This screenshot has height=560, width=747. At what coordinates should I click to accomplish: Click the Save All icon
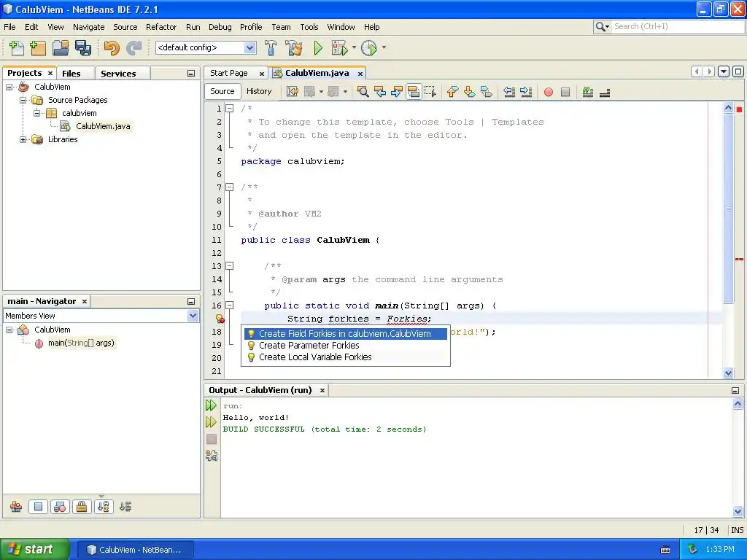click(83, 47)
